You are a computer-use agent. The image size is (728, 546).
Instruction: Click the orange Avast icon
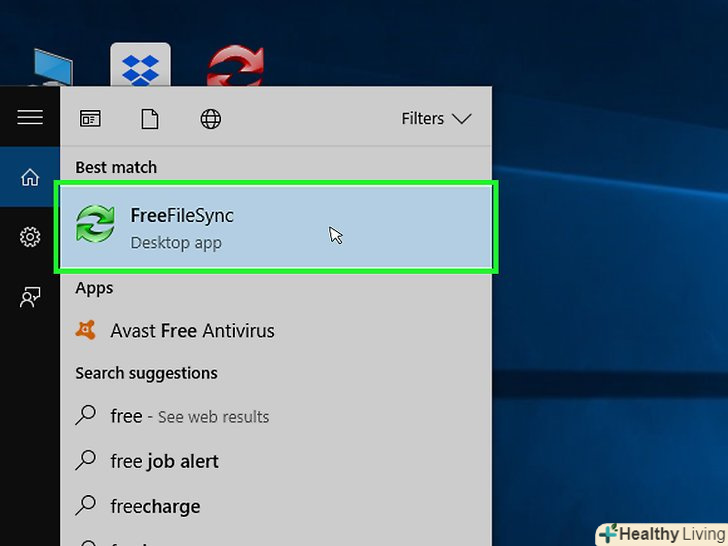click(85, 330)
